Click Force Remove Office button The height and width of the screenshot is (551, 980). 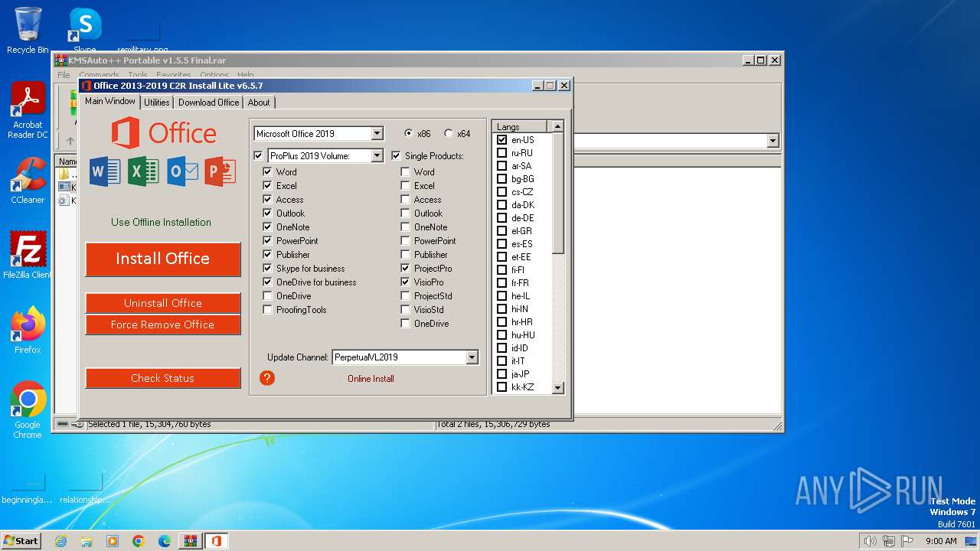point(163,324)
